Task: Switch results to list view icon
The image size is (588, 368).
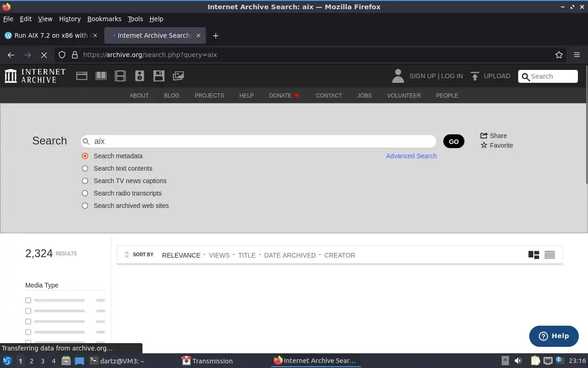Action: coord(549,255)
